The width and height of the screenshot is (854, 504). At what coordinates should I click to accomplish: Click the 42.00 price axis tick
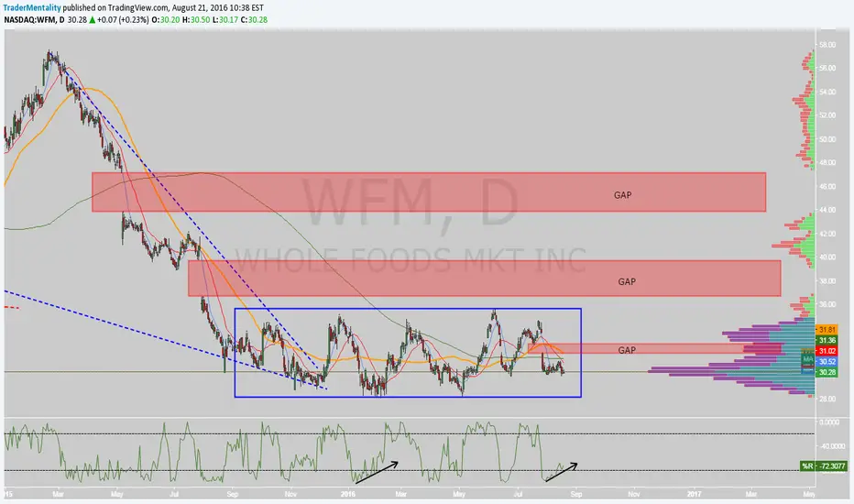827,234
